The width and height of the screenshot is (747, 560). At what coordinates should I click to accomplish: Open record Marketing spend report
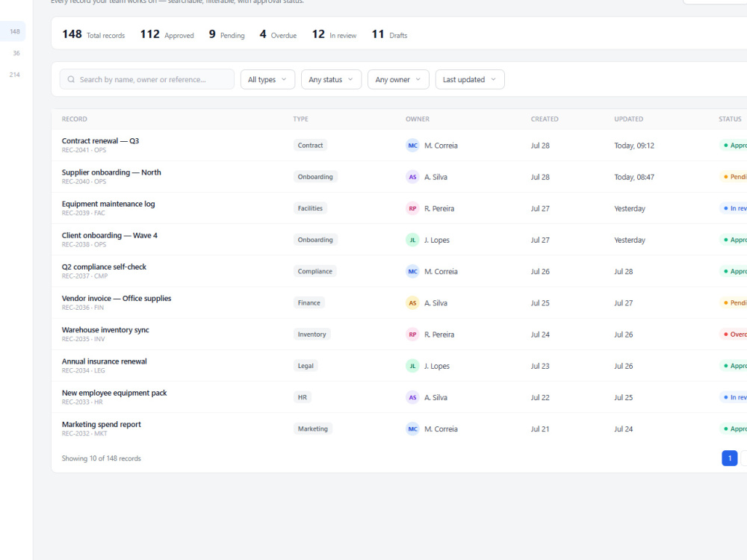(102, 424)
